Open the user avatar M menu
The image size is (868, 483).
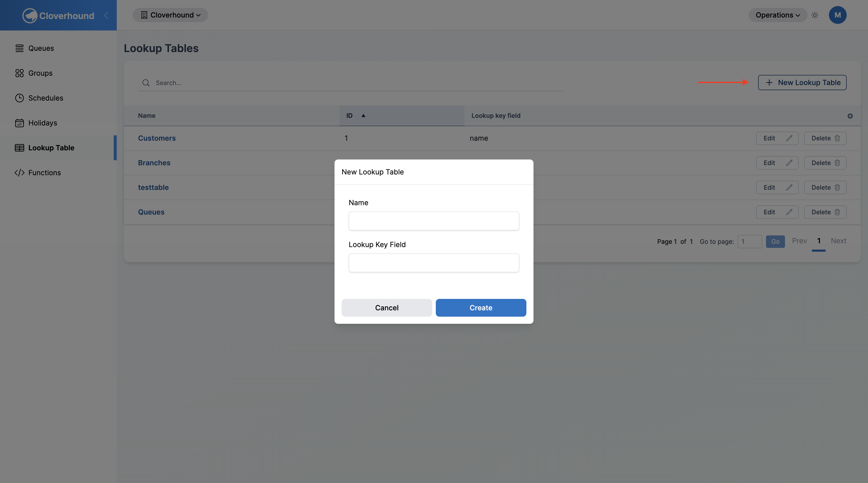tap(838, 15)
